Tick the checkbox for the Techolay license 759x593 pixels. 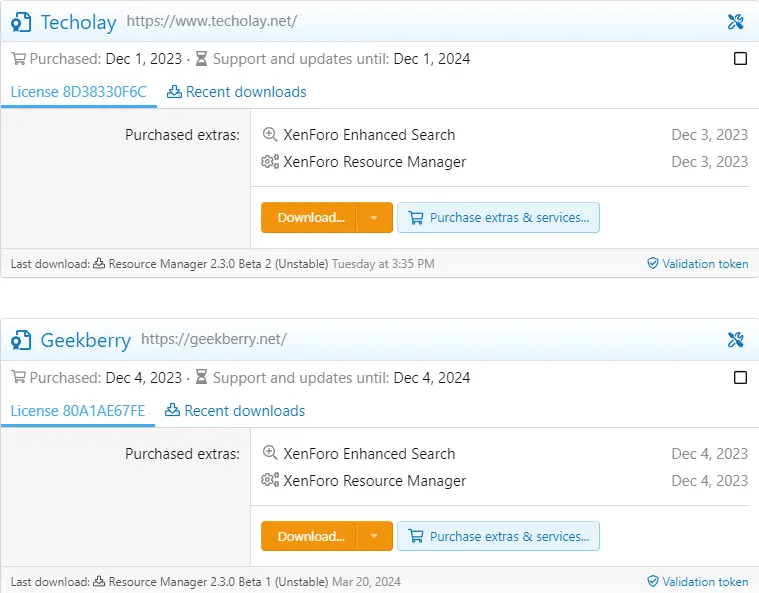[740, 59]
